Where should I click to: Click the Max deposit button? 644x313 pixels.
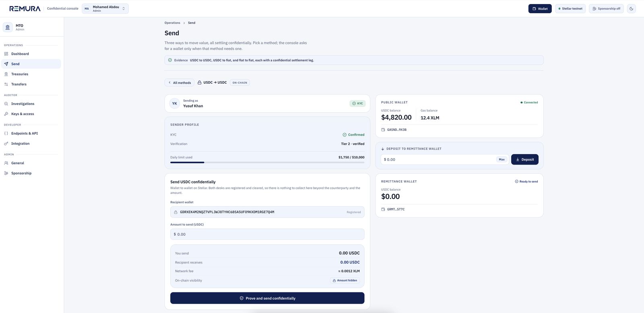click(502, 159)
